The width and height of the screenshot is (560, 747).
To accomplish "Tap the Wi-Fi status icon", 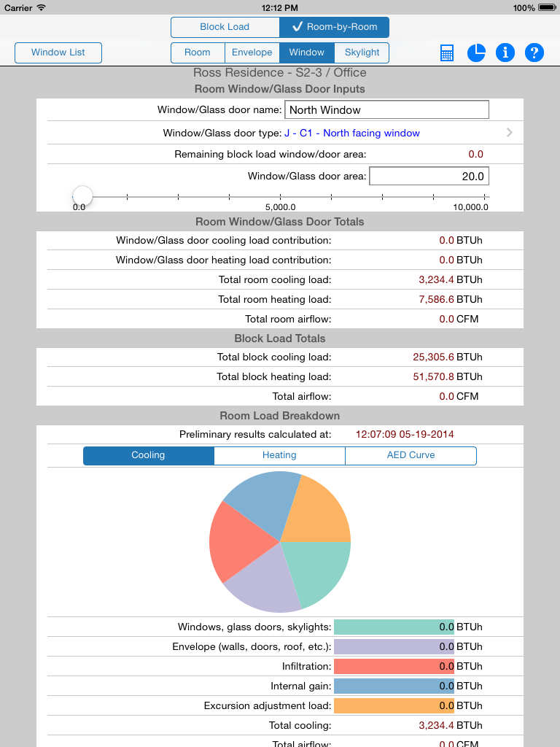I will click(42, 7).
